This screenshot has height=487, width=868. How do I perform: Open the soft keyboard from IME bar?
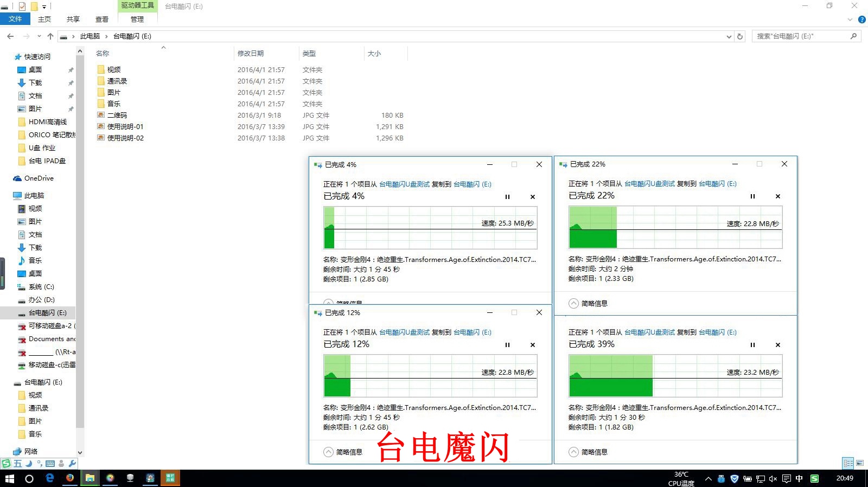click(x=50, y=464)
